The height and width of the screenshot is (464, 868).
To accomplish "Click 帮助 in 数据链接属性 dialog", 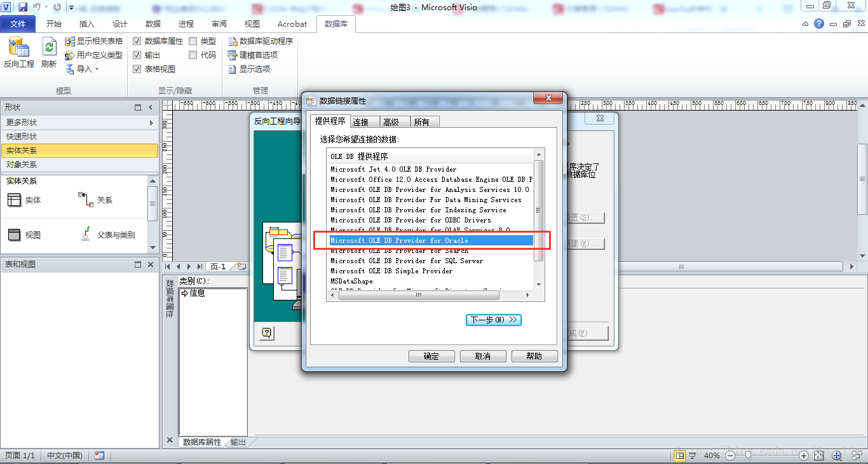I will pos(534,356).
